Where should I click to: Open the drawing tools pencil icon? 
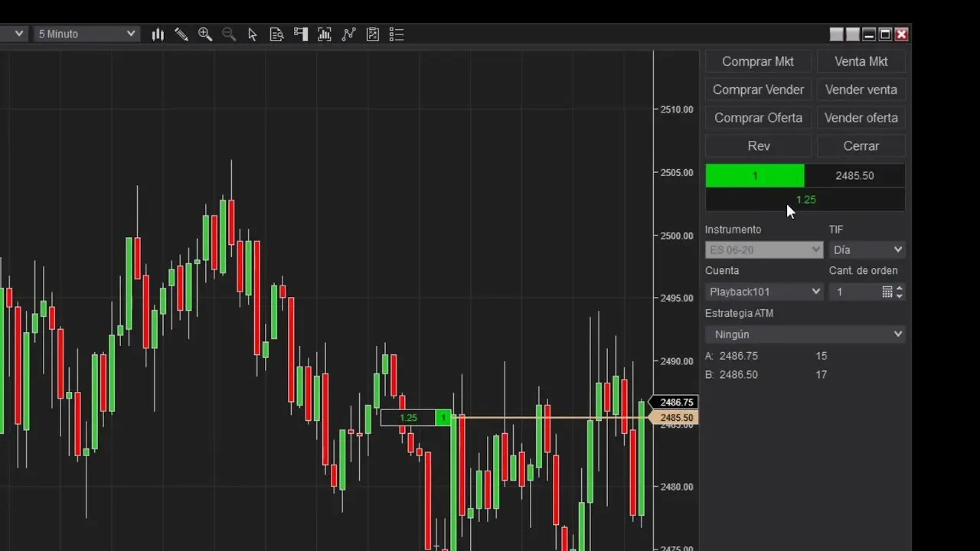pos(181,34)
